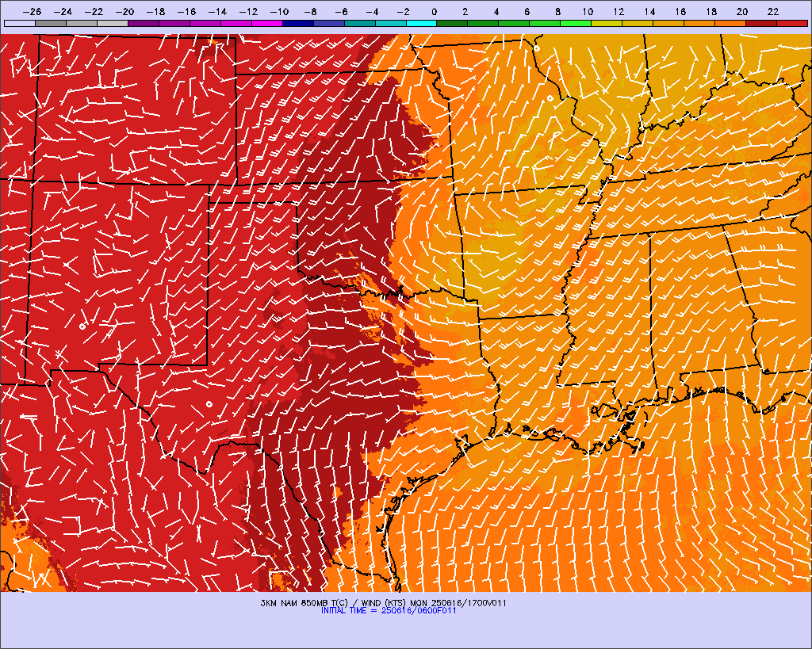Screen dimensions: 812x649
Task: Pick the green swatch between 4 and 6
Action: pos(514,23)
